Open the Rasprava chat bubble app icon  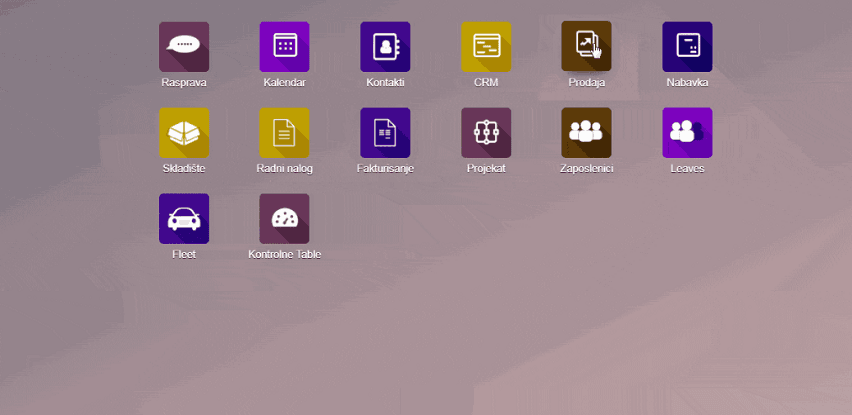tap(184, 46)
